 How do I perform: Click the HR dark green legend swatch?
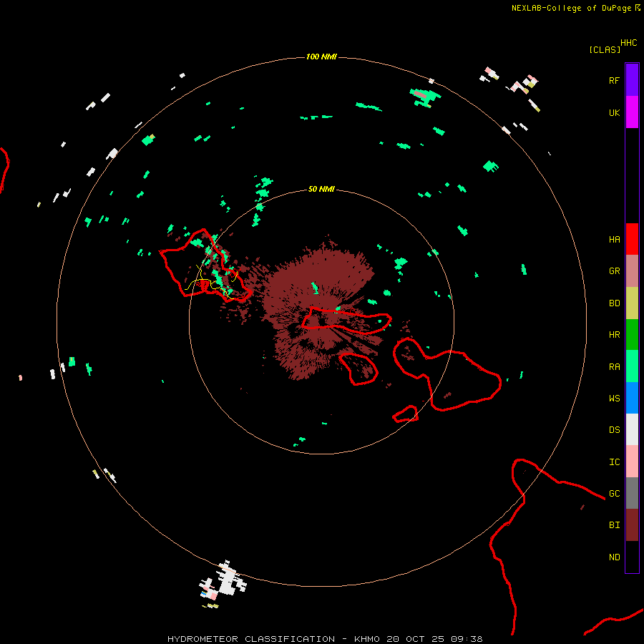click(632, 335)
